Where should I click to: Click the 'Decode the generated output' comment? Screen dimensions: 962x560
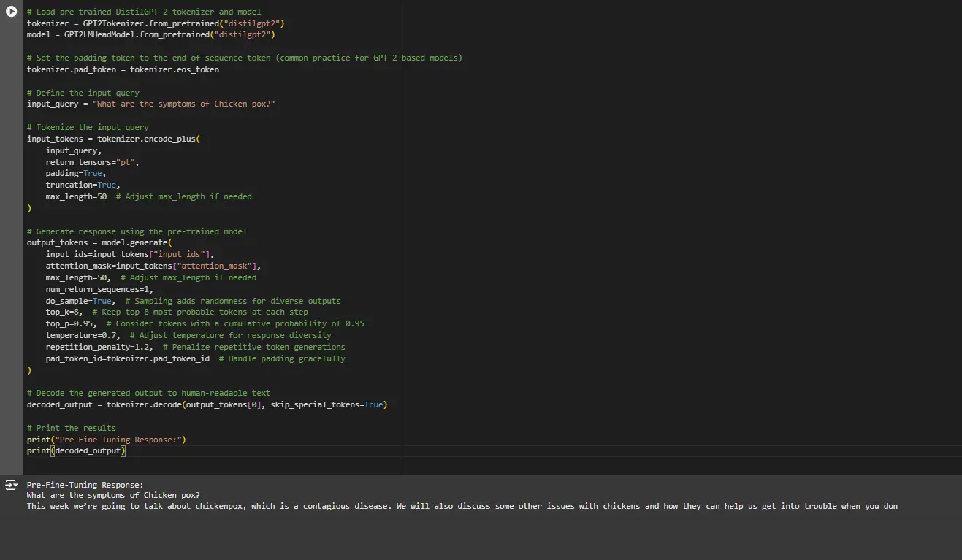(148, 394)
